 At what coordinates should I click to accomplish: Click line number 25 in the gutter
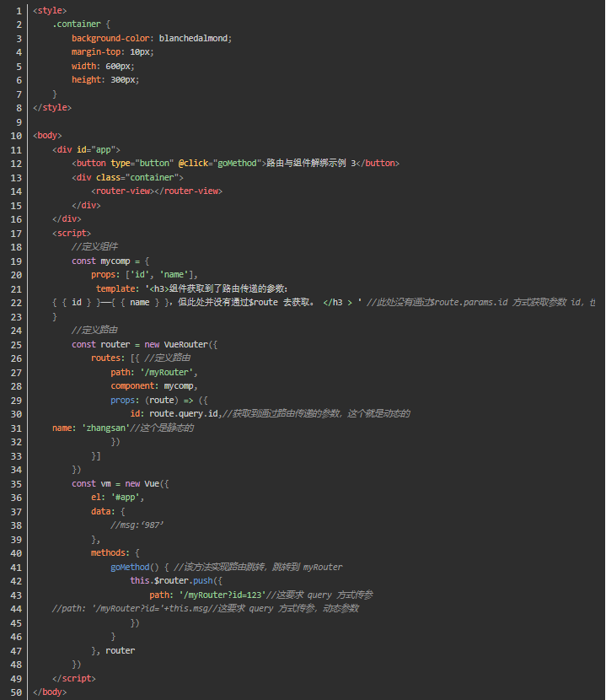(15, 344)
